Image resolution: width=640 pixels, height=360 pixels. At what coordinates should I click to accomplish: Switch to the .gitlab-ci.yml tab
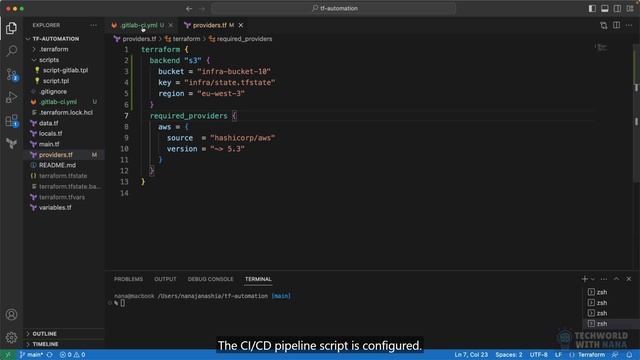click(x=139, y=25)
